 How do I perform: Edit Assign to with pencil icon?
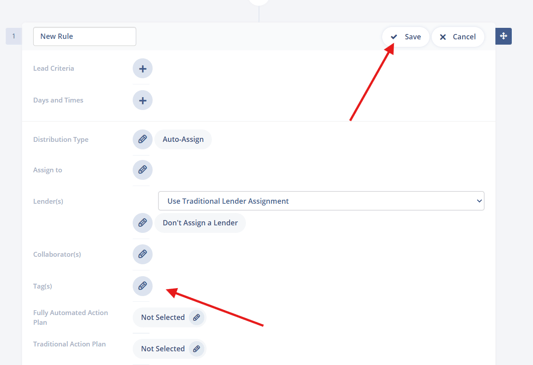[x=142, y=170]
